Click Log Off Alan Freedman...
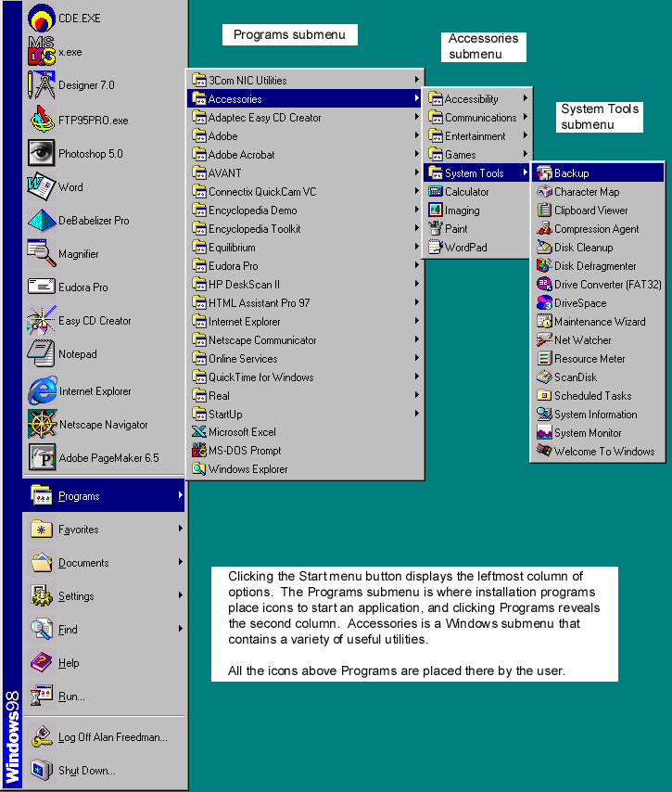Screen dimensions: 672x792 [x=104, y=737]
